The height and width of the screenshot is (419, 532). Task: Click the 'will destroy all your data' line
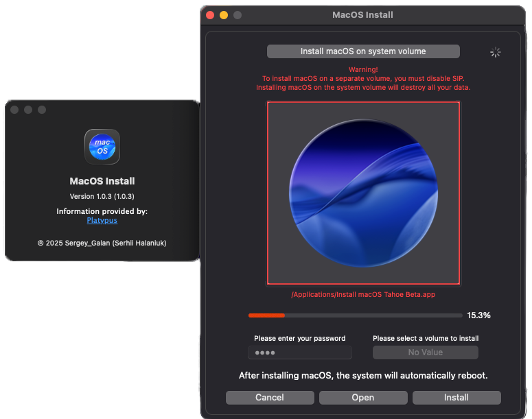pyautogui.click(x=363, y=88)
